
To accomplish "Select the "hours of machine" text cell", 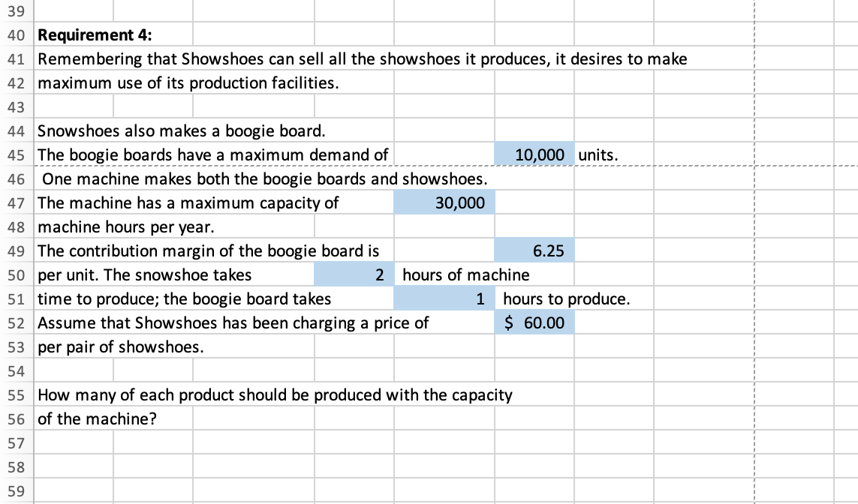I will [465, 274].
